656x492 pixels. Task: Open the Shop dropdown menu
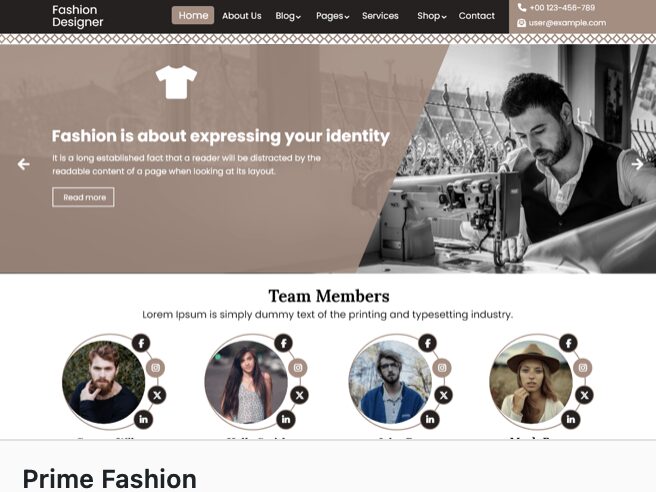coord(432,16)
